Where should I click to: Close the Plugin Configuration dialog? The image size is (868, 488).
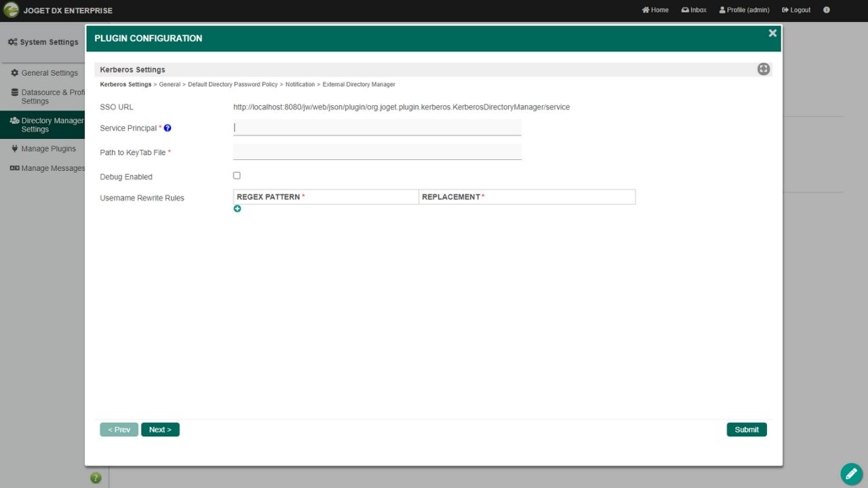pos(772,33)
